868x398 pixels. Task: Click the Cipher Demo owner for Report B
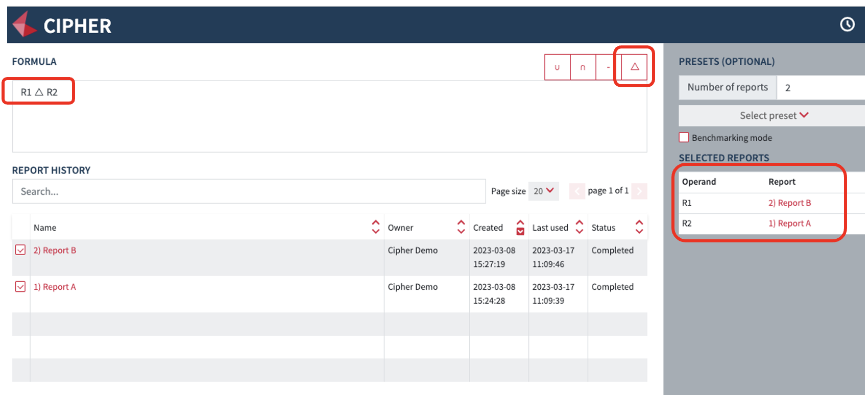pos(413,251)
